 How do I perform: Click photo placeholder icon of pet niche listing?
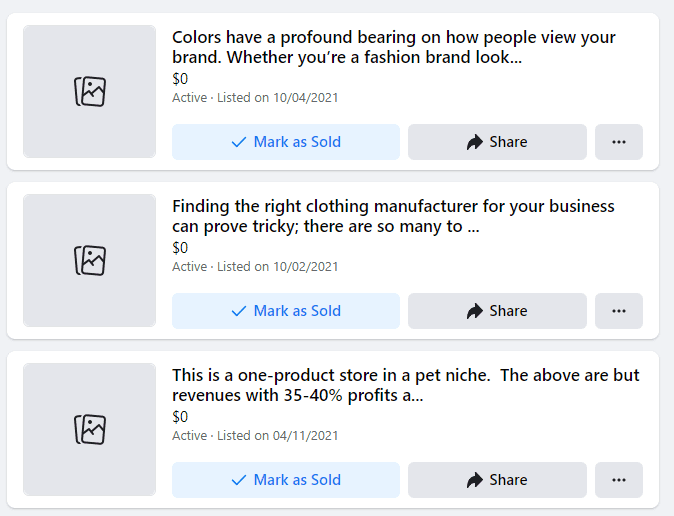click(90, 430)
